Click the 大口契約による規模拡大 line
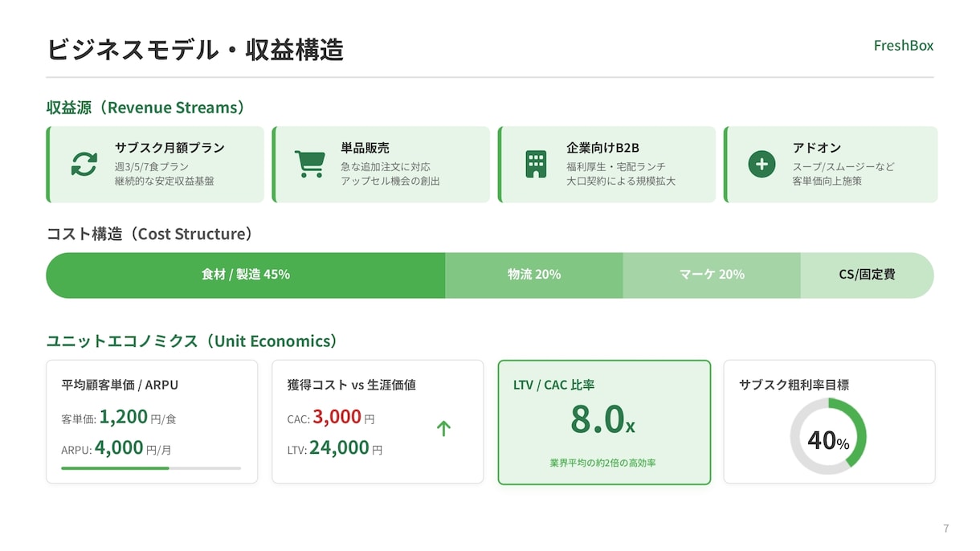This screenshot has height=551, width=980. click(x=621, y=181)
